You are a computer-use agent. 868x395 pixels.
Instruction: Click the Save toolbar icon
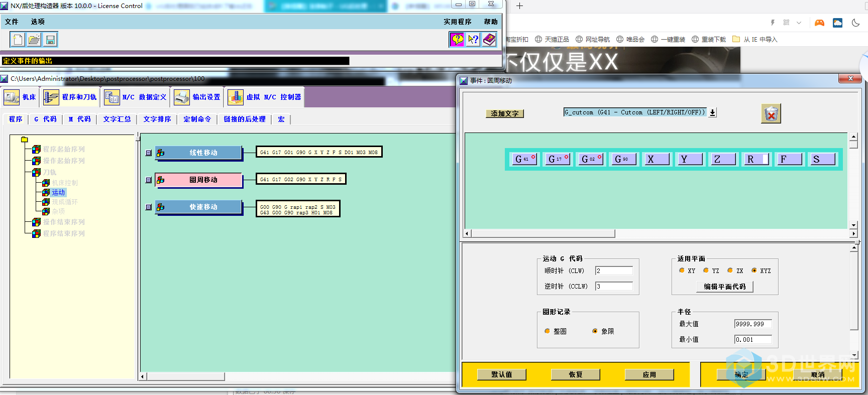coord(50,39)
